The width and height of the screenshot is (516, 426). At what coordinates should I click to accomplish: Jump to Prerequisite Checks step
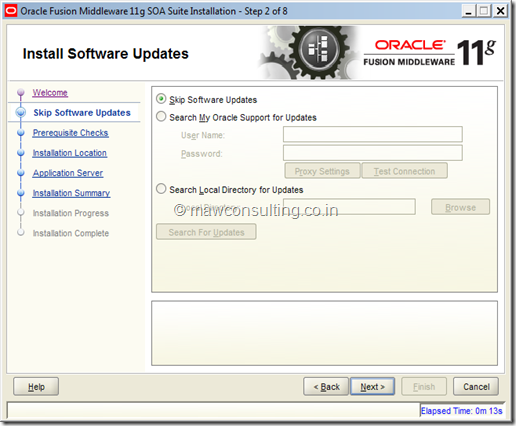click(70, 133)
